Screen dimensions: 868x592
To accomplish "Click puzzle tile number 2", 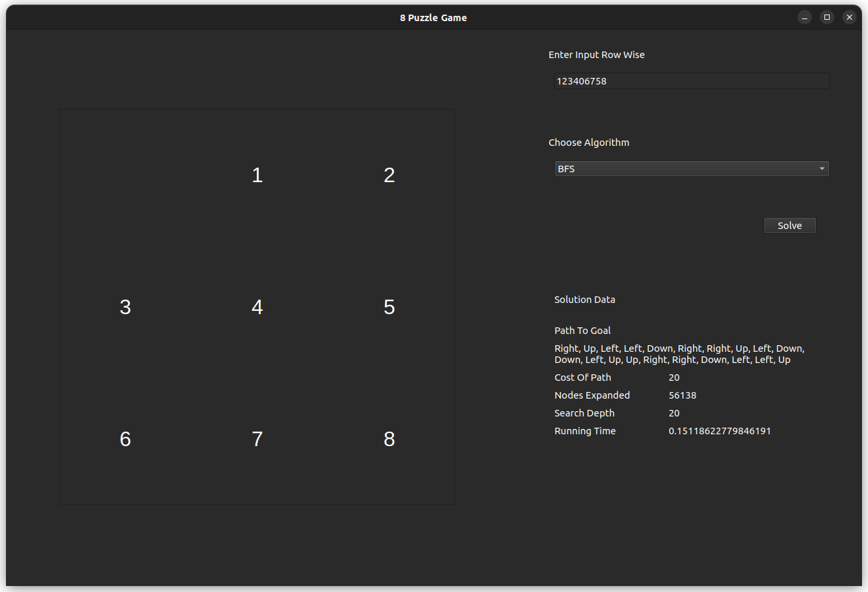I will pos(389,175).
